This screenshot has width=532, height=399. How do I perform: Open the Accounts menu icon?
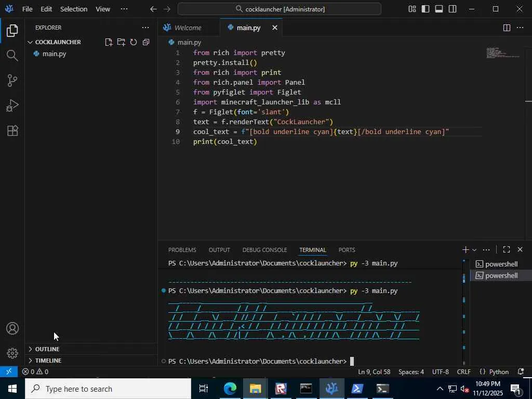[12, 328]
